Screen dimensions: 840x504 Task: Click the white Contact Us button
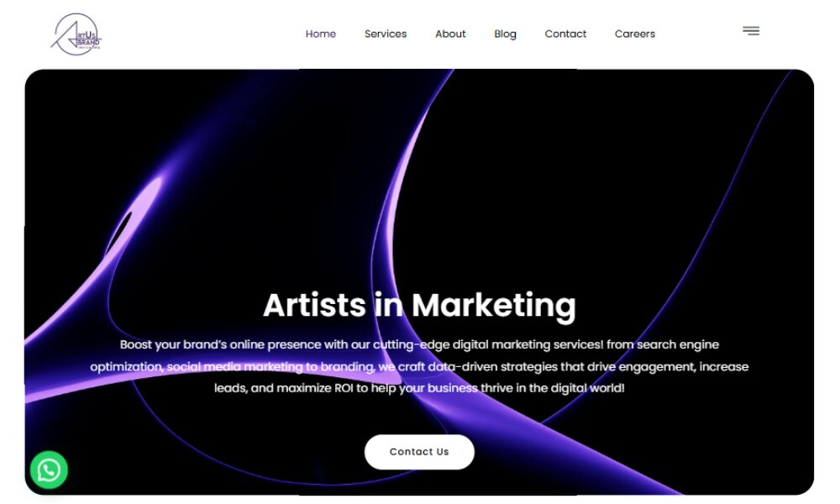coord(419,452)
